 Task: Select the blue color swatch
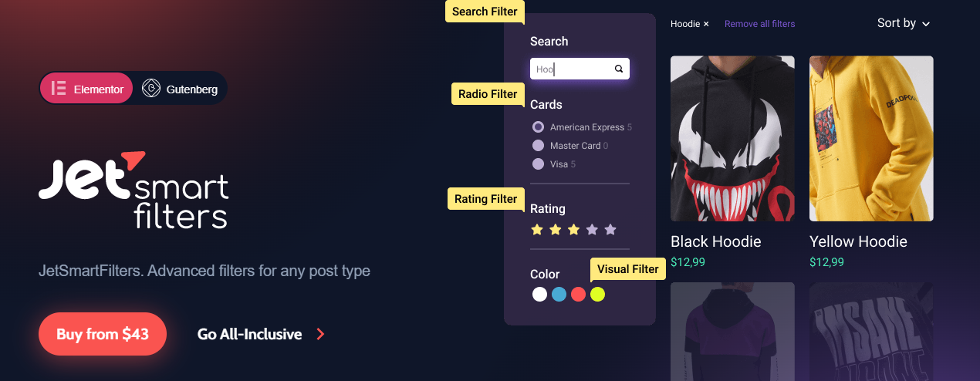[559, 294]
